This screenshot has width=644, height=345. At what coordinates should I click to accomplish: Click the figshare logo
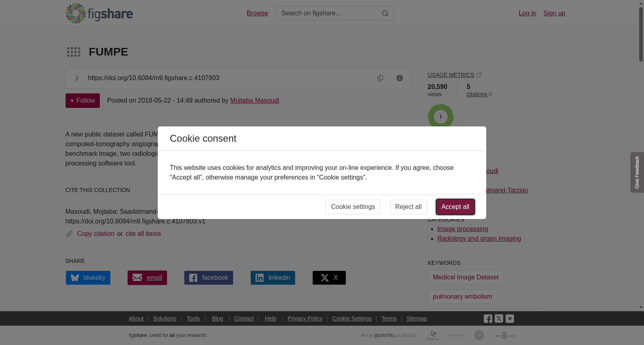click(x=99, y=13)
